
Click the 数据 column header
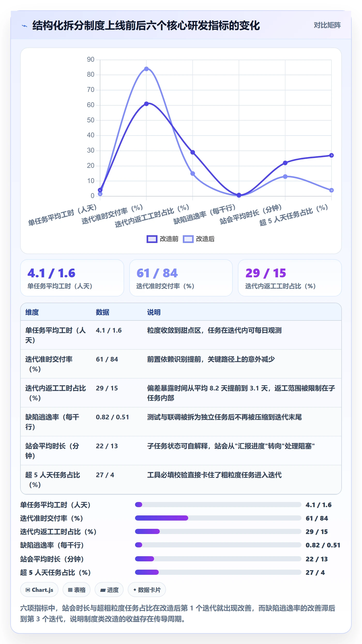pos(103,312)
